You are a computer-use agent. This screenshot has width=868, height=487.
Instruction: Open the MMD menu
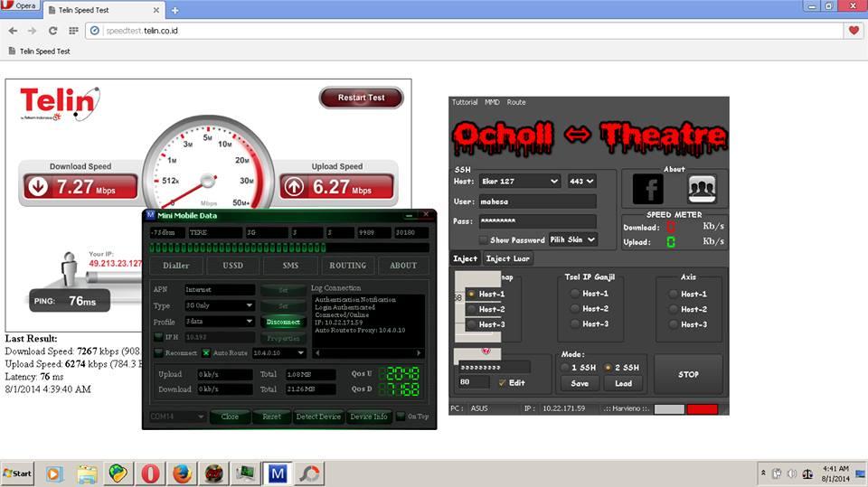(x=492, y=102)
